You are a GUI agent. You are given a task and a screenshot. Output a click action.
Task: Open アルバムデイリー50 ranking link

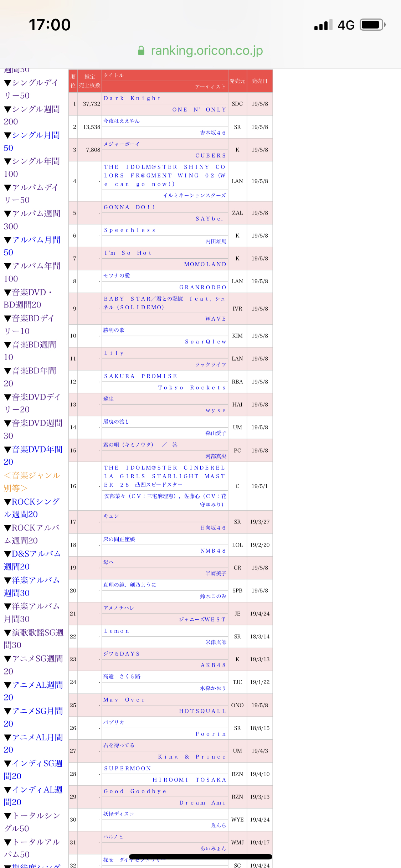click(31, 193)
